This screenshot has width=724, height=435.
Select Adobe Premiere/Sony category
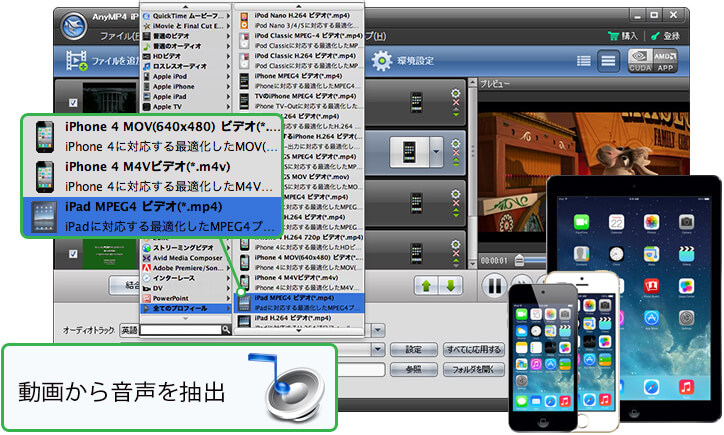tap(186, 268)
